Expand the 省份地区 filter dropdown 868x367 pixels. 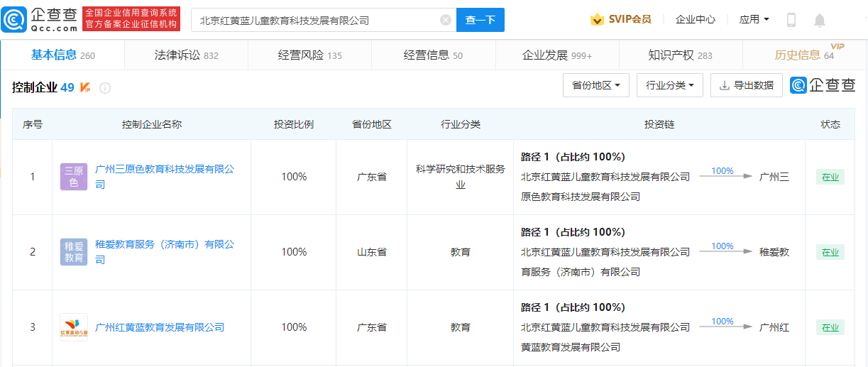tap(596, 85)
